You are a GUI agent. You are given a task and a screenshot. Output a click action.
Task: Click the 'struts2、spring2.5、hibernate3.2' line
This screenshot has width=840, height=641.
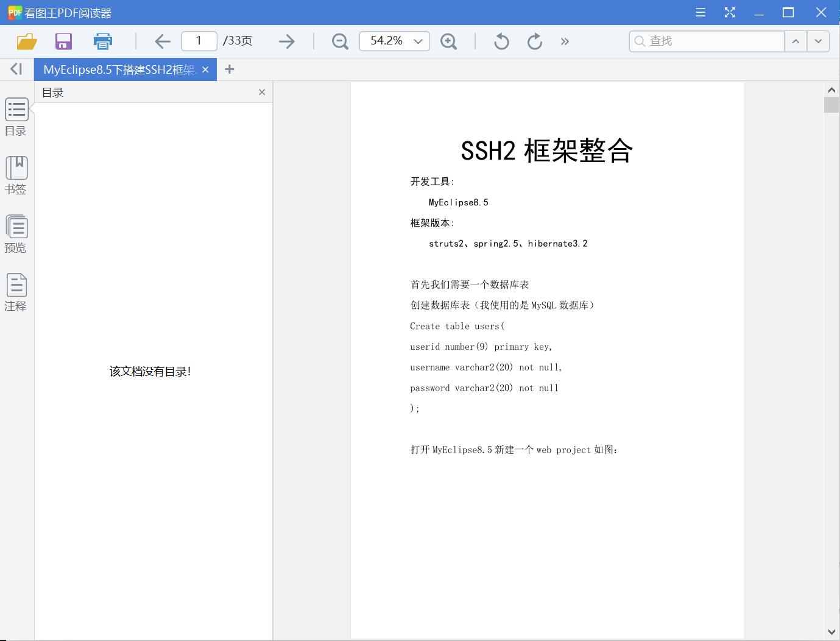508,244
